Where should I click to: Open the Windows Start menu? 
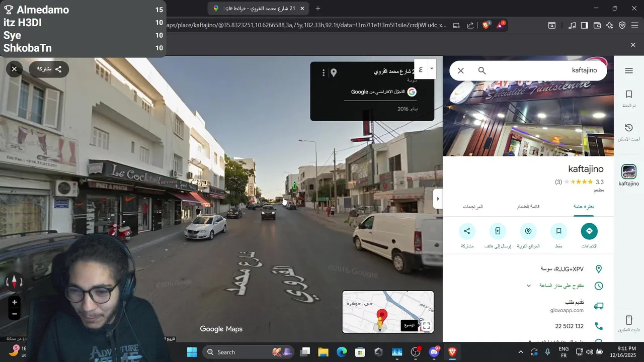pyautogui.click(x=192, y=352)
